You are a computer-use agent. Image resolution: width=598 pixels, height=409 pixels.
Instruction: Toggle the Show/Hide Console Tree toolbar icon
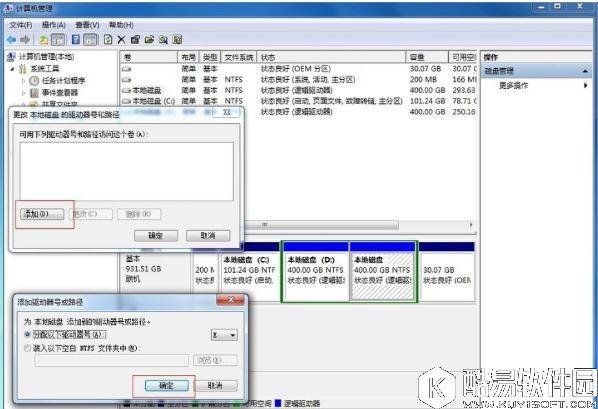pyautogui.click(x=58, y=40)
